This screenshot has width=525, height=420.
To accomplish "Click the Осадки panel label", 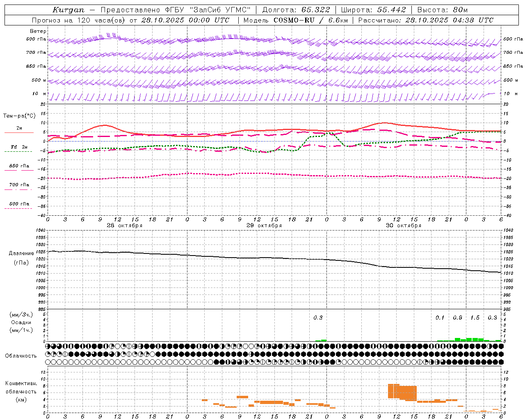I will (21, 322).
